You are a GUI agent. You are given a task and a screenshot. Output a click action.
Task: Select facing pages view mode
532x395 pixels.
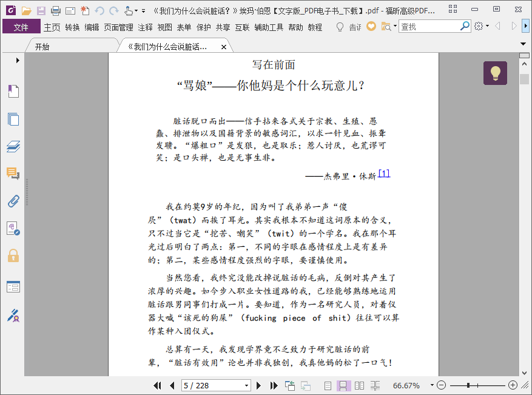359,385
